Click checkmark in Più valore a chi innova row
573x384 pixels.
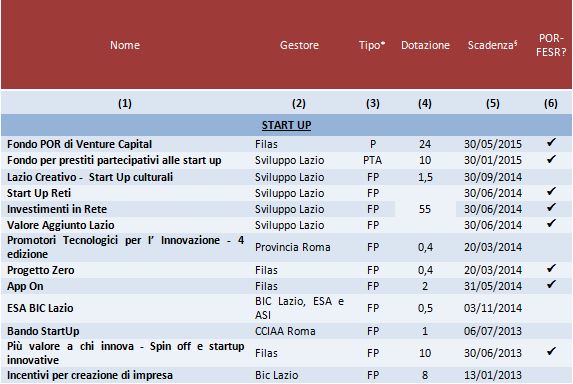pos(551,351)
